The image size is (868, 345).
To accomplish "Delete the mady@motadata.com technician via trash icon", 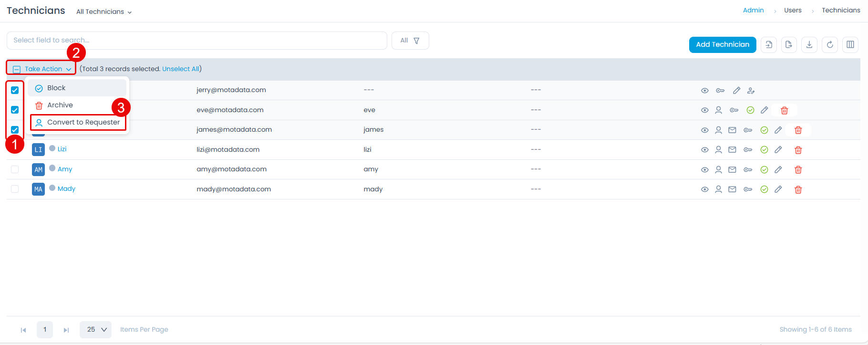I will [798, 189].
